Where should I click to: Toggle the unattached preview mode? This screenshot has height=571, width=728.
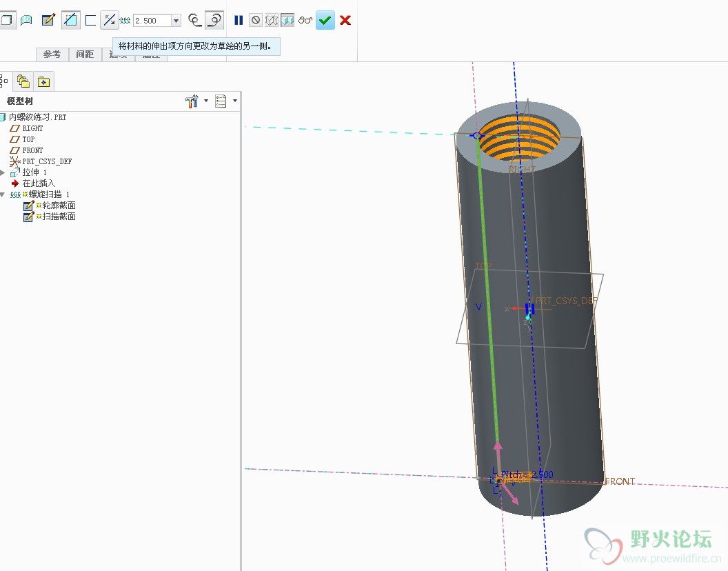272,20
